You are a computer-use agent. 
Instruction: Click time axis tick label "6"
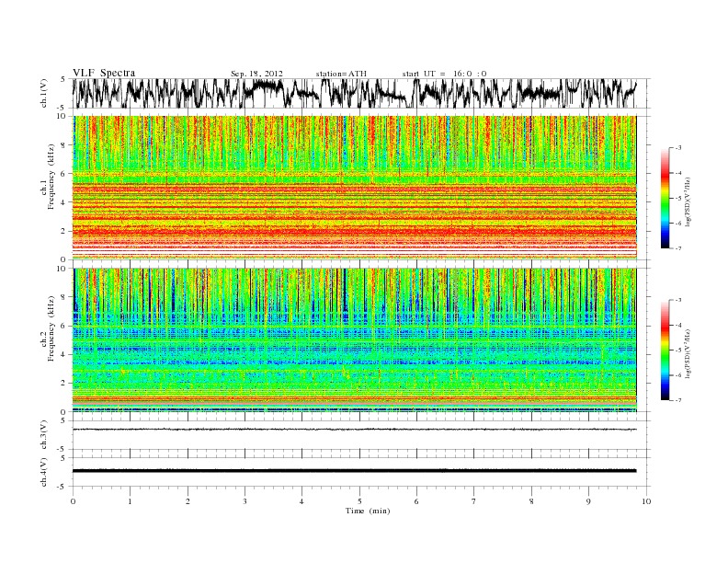pos(416,501)
